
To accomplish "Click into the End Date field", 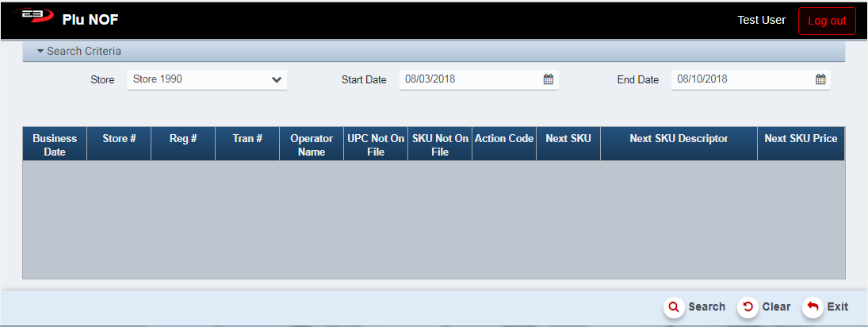I will (x=741, y=79).
